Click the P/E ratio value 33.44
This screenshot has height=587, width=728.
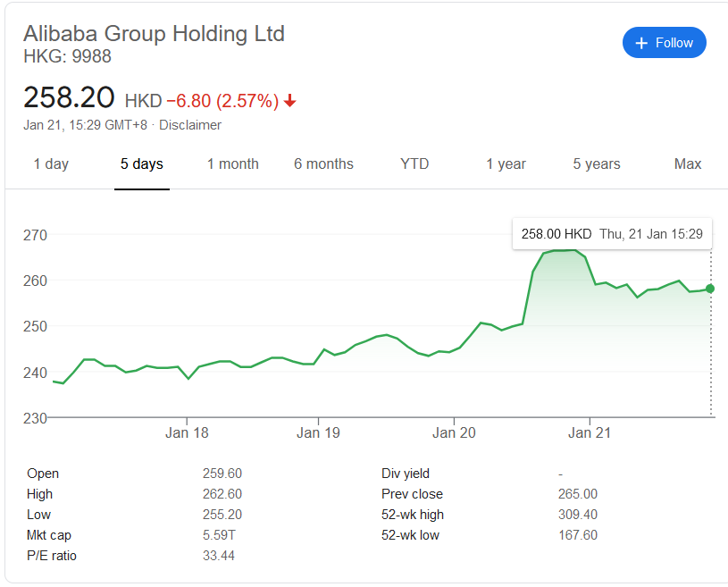click(218, 556)
